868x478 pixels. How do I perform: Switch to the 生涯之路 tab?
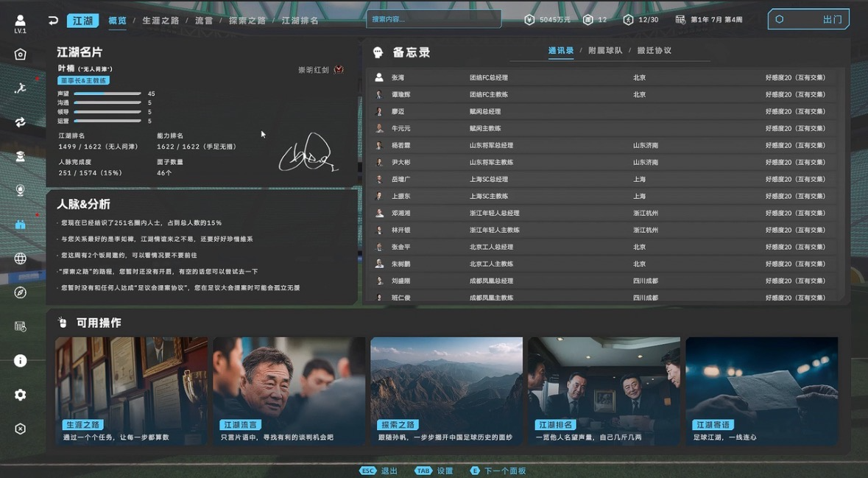(x=160, y=21)
